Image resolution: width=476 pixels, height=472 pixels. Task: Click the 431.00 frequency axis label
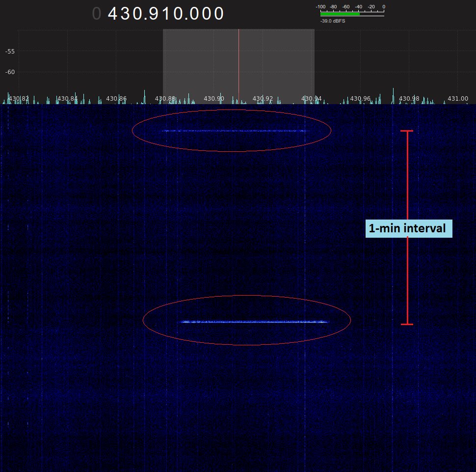click(458, 98)
